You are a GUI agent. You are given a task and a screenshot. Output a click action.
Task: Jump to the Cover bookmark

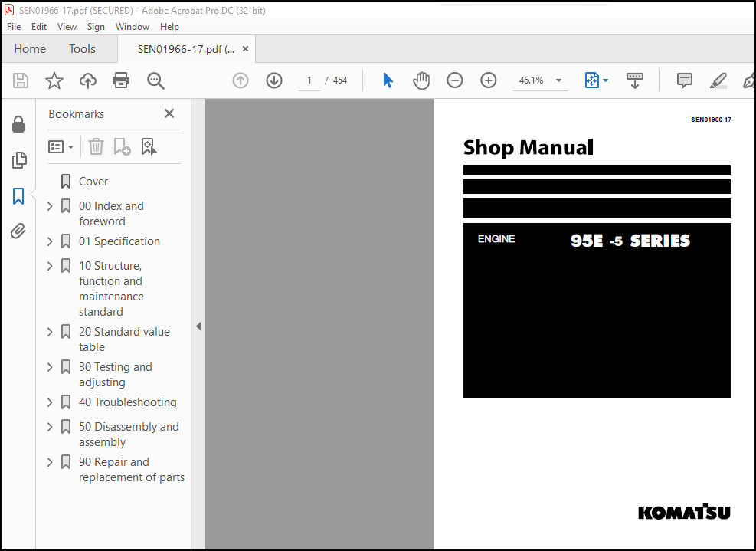(93, 182)
